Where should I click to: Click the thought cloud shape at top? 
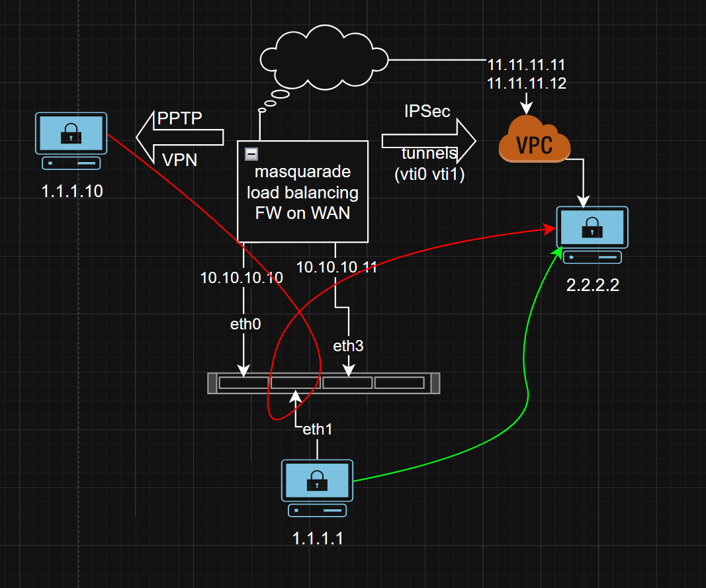324,57
